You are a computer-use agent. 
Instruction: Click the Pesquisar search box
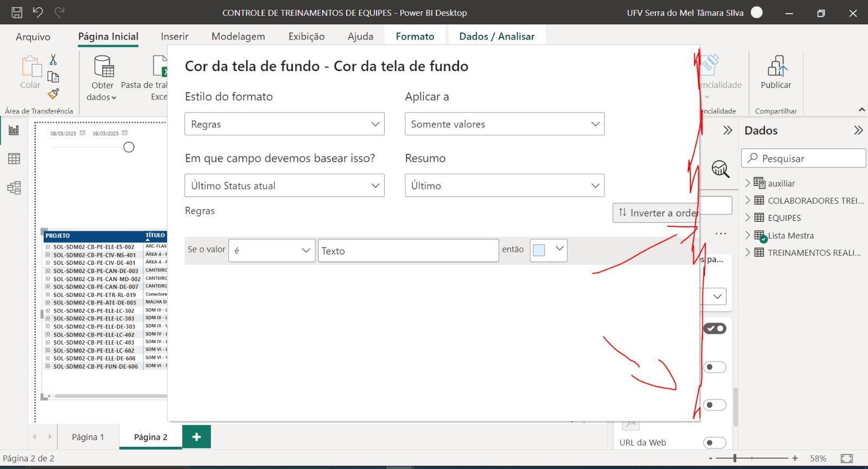click(x=803, y=158)
